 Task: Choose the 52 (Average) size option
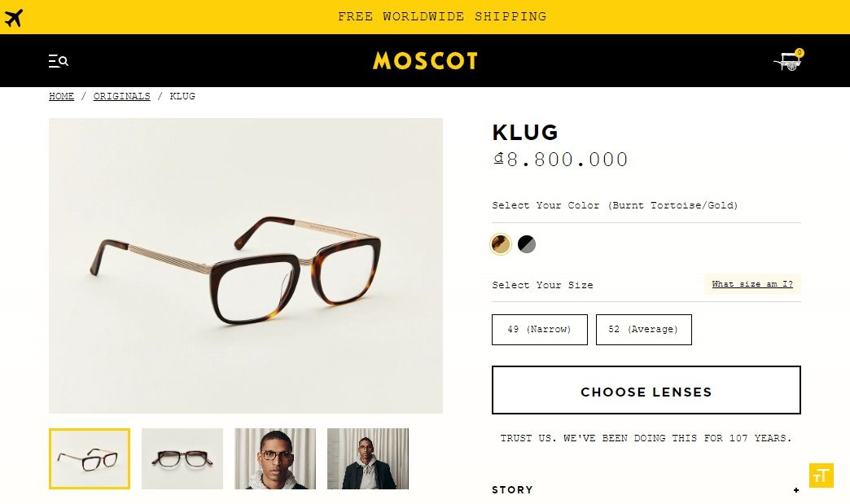(643, 330)
